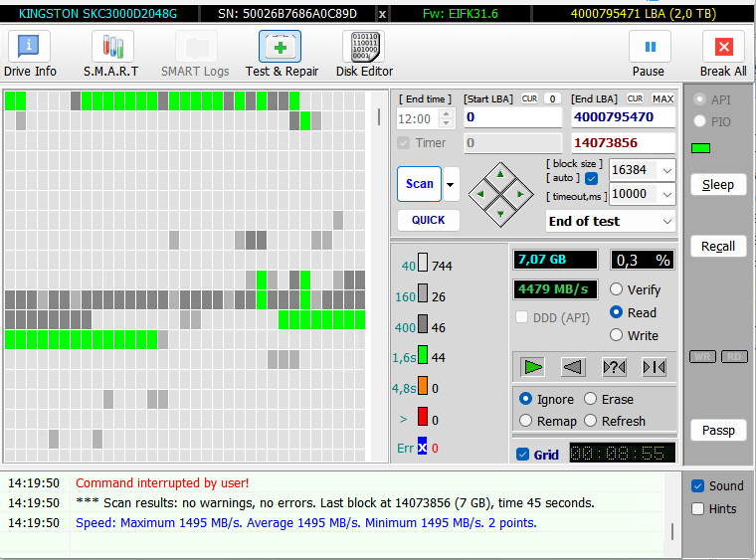Toggle the Timer checkbox
The width and height of the screenshot is (756, 560).
coord(403,143)
